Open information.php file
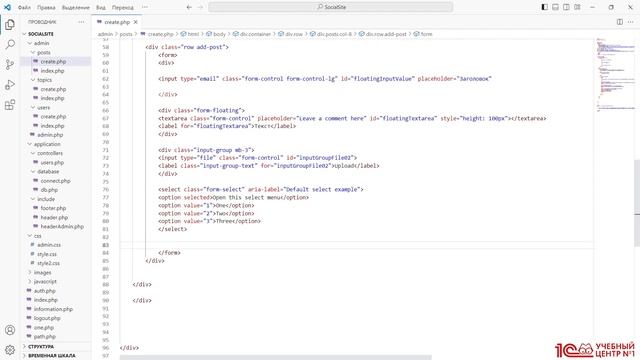The height and width of the screenshot is (360, 640). (53, 309)
